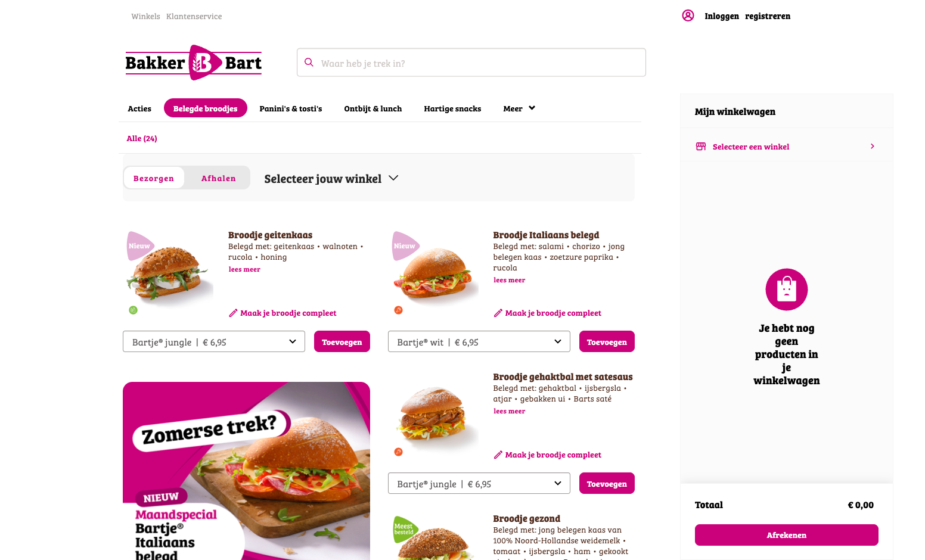
Task: Open the Bartje wit bread type dropdown
Action: pyautogui.click(x=479, y=341)
